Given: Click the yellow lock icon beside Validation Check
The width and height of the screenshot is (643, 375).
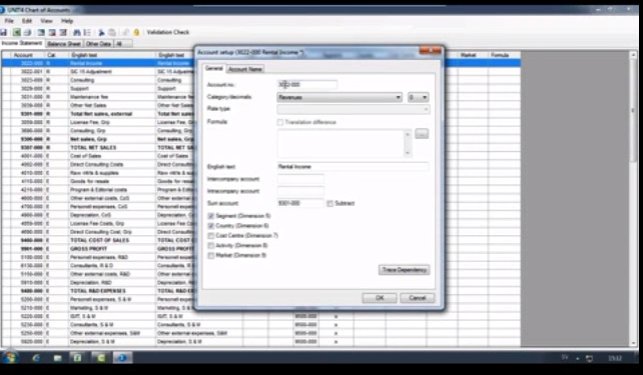Looking at the screenshot, I should click(x=137, y=32).
